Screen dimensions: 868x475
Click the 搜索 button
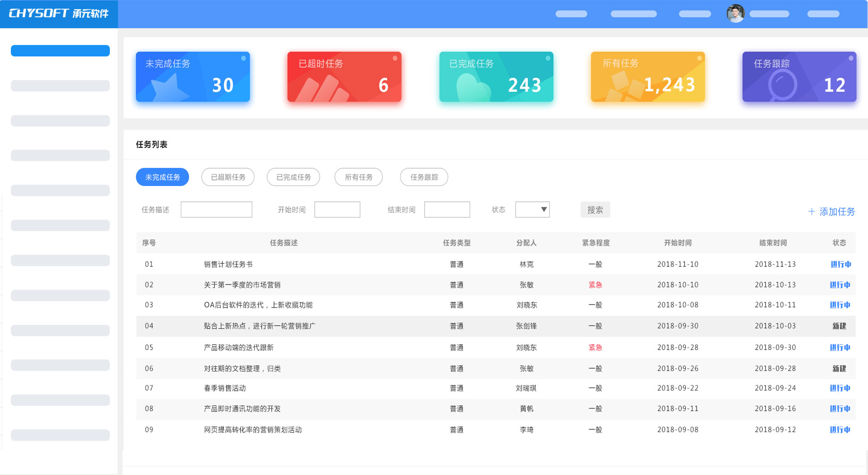pos(595,209)
